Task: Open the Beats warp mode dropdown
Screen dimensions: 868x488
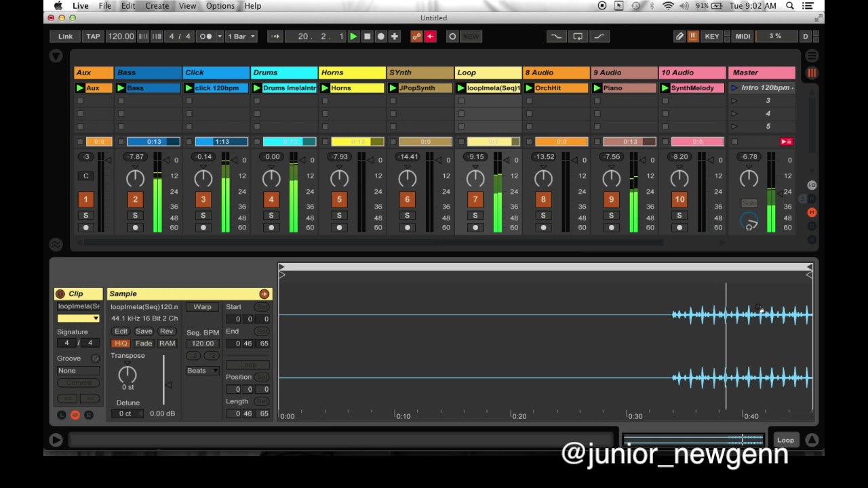Action: click(x=202, y=371)
